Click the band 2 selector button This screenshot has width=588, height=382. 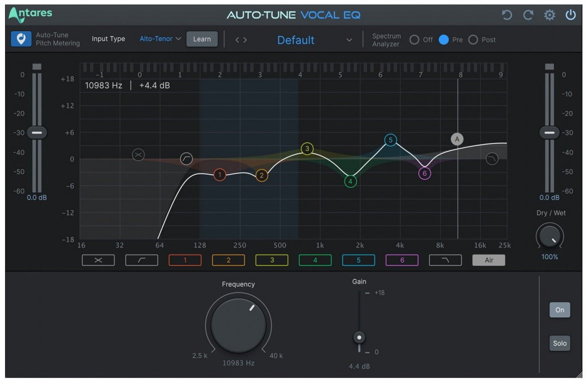pos(228,260)
